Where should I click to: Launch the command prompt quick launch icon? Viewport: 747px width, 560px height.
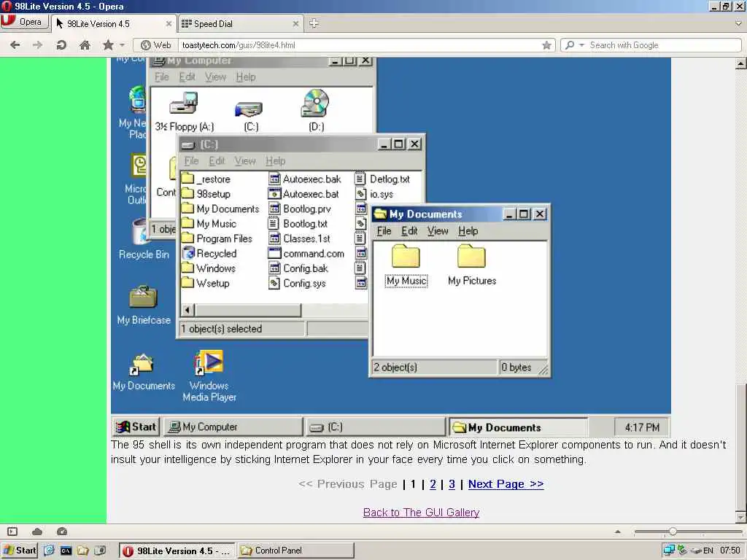[66, 551]
